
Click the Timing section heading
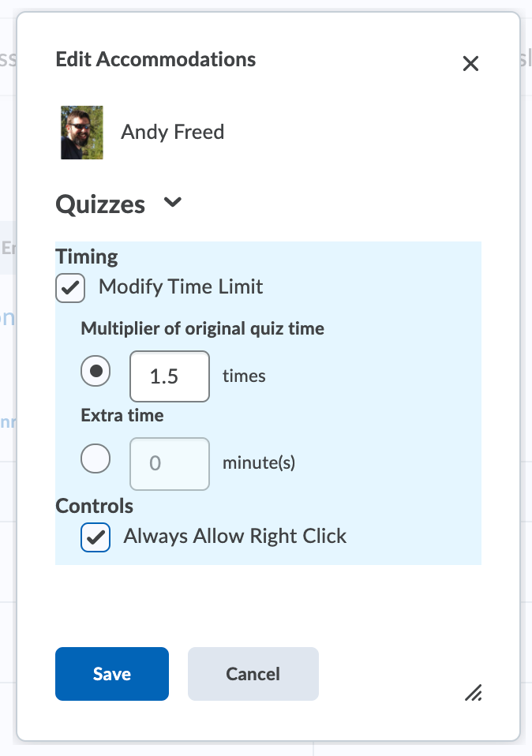87,256
